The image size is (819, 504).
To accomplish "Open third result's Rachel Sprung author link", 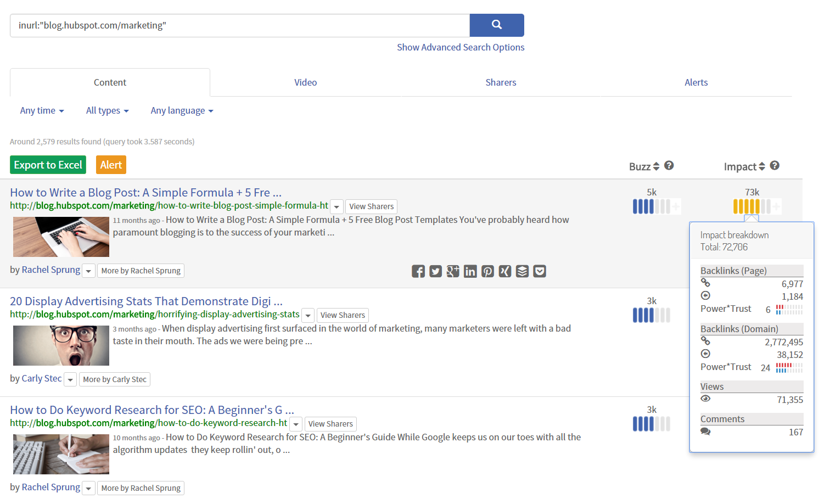I will tap(51, 487).
